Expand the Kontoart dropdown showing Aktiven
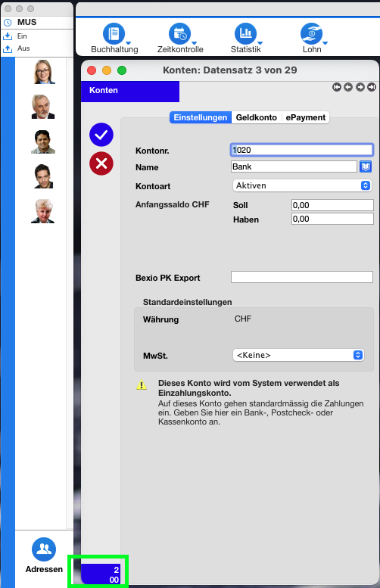Screen dimensions: 380x588 pos(302,185)
